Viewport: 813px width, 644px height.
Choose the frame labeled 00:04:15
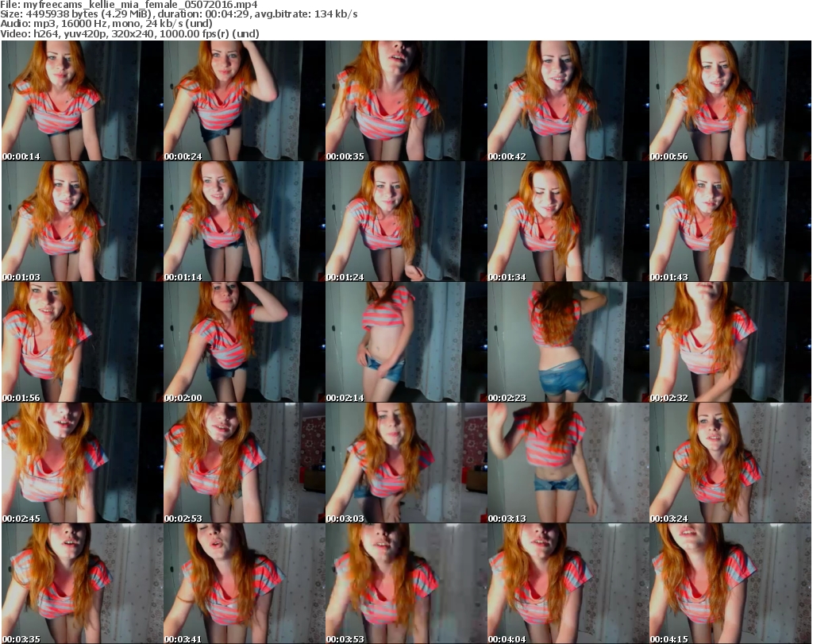(x=730, y=584)
